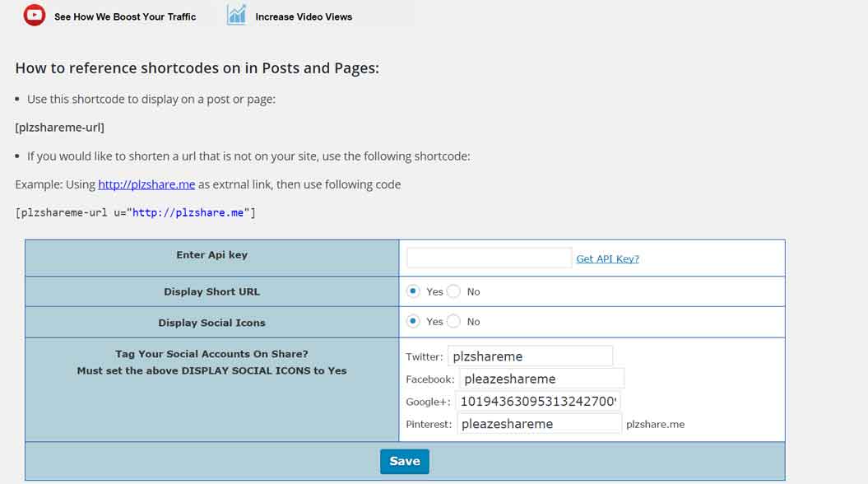Click the Pinterest: label
The width and height of the screenshot is (868, 484).
tap(429, 424)
